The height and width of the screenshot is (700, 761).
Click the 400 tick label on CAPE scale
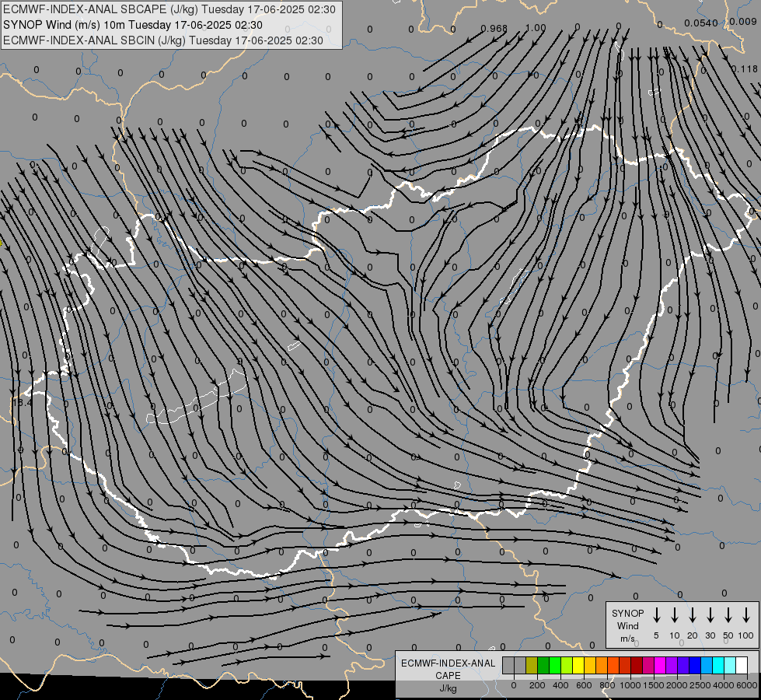560,685
